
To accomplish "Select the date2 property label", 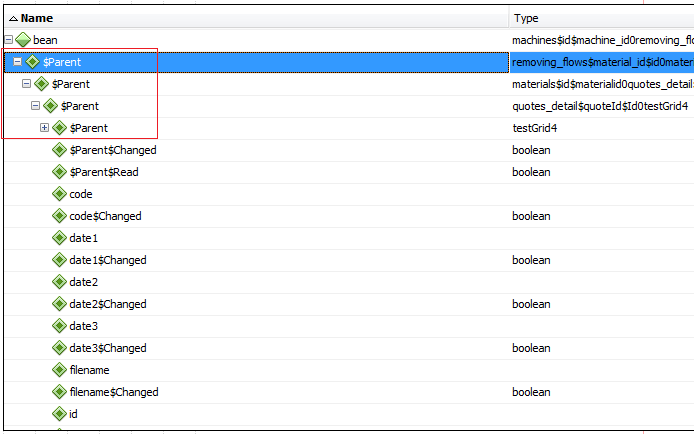I will tap(83, 282).
